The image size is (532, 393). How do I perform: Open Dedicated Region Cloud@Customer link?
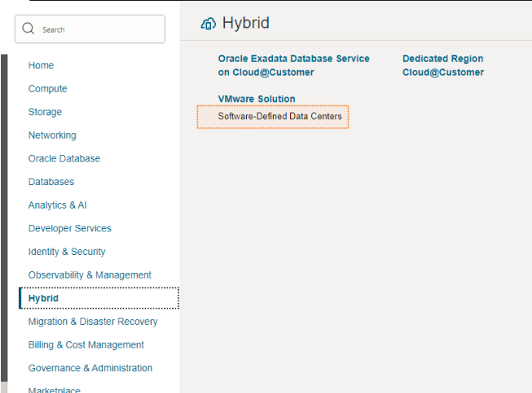tap(443, 65)
